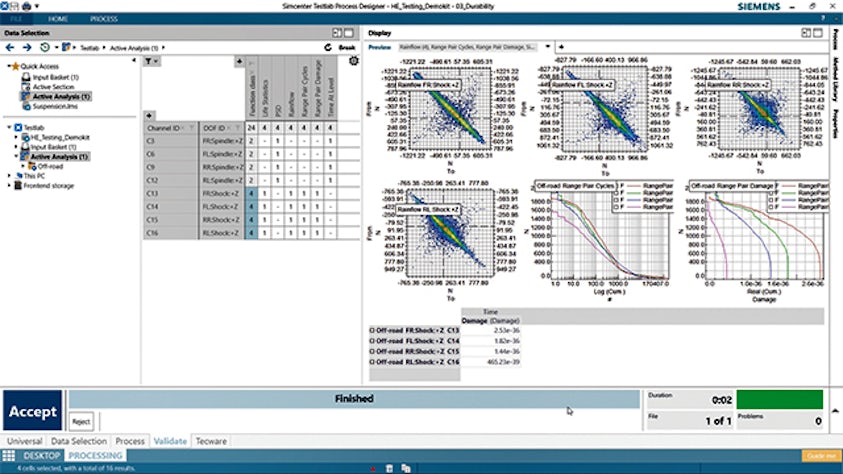The width and height of the screenshot is (843, 474).
Task: Select the Function class cell for C13
Action: point(251,193)
